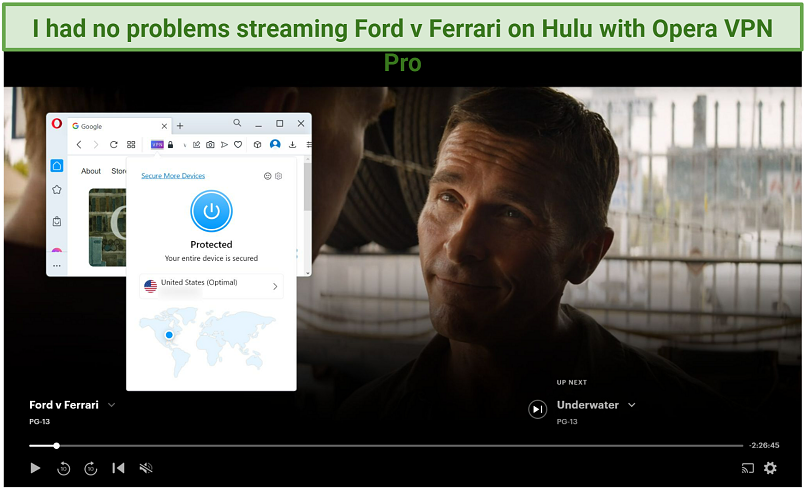Play next title Underwater
This screenshot has width=806, height=490.
538,408
